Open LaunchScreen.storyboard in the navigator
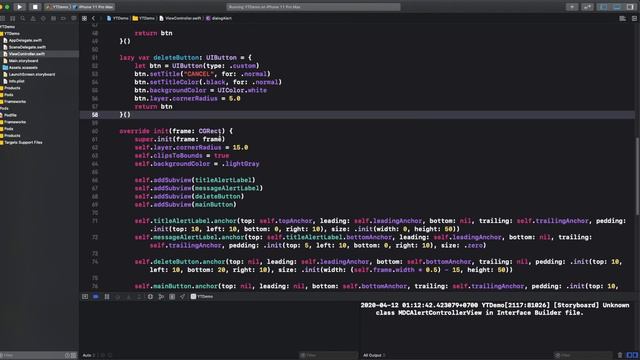This screenshot has width=640, height=360. [29, 74]
